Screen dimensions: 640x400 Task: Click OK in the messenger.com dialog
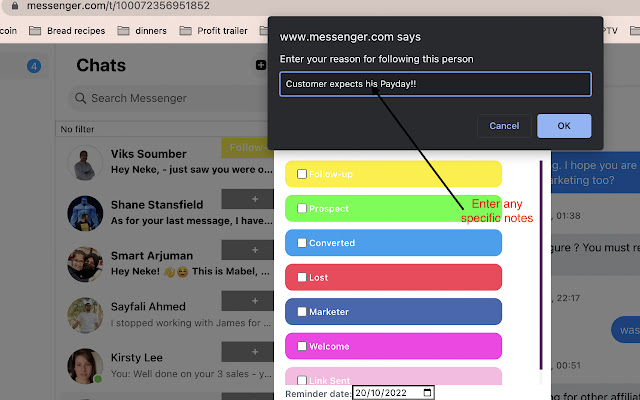click(564, 126)
